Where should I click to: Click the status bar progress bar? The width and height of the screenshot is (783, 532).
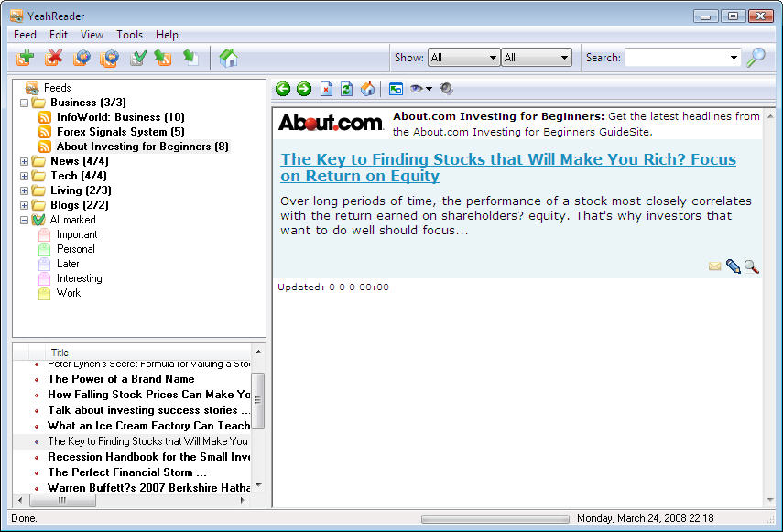click(x=495, y=519)
